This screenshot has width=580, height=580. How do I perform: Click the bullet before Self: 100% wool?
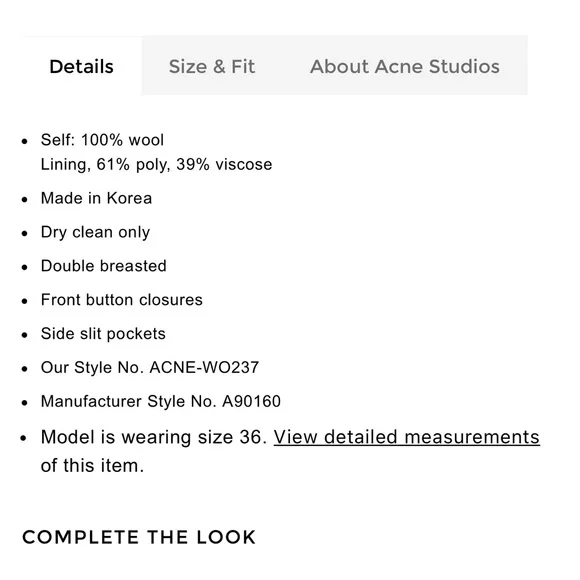24,141
